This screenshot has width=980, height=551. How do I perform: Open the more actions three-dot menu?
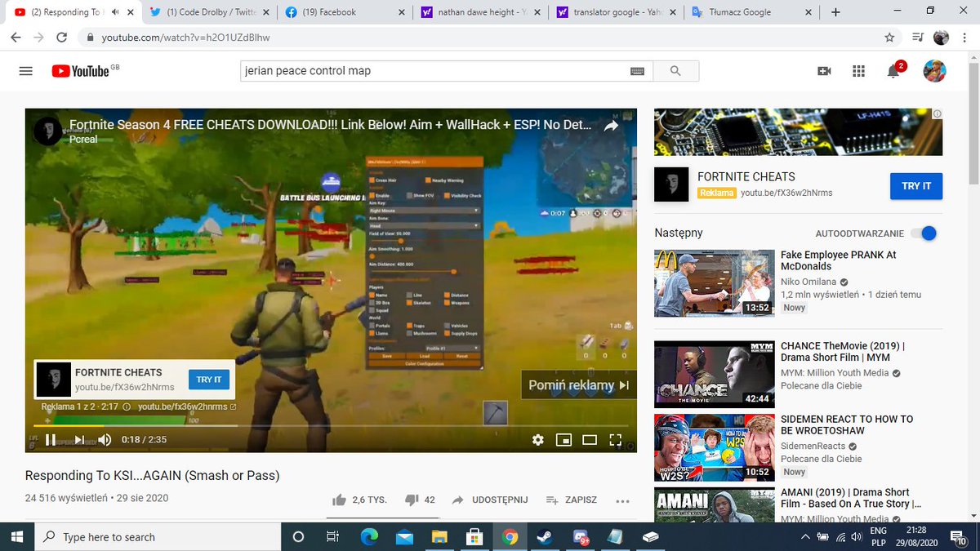pos(623,500)
